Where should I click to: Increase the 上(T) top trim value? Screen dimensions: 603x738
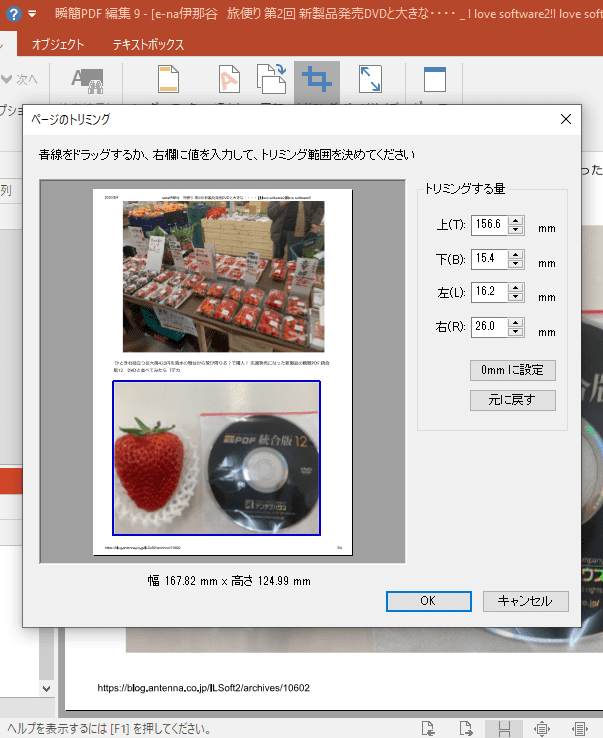[516, 221]
